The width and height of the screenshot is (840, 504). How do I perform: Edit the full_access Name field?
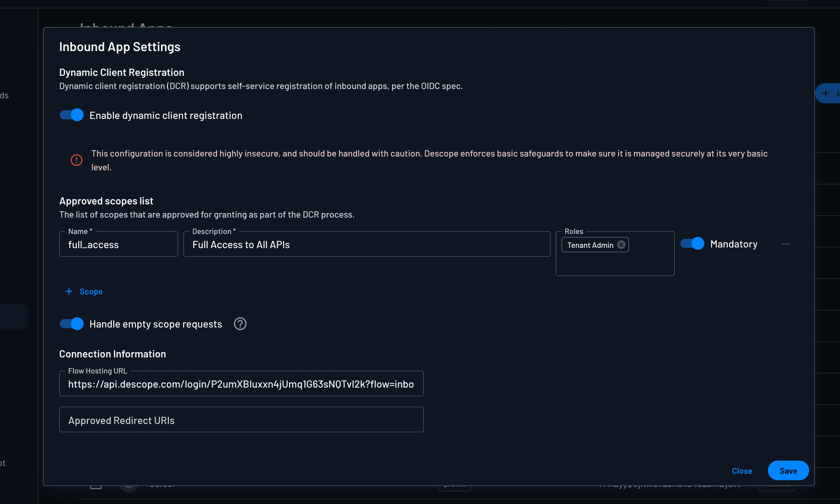(118, 244)
